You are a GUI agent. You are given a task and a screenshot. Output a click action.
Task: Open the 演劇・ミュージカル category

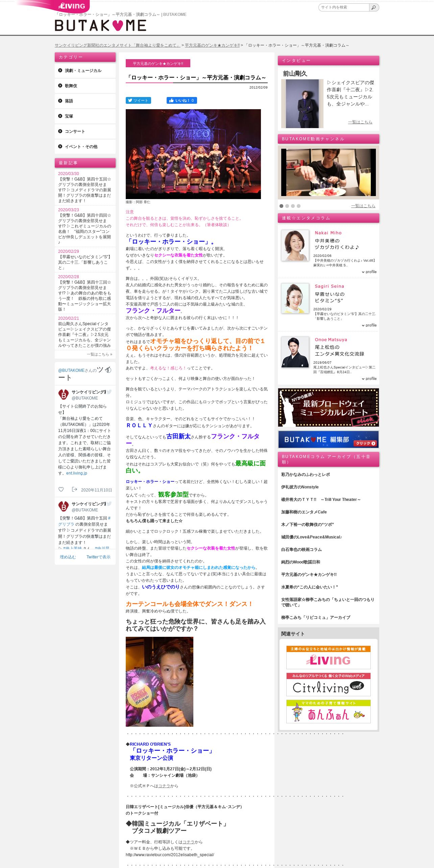pyautogui.click(x=85, y=71)
